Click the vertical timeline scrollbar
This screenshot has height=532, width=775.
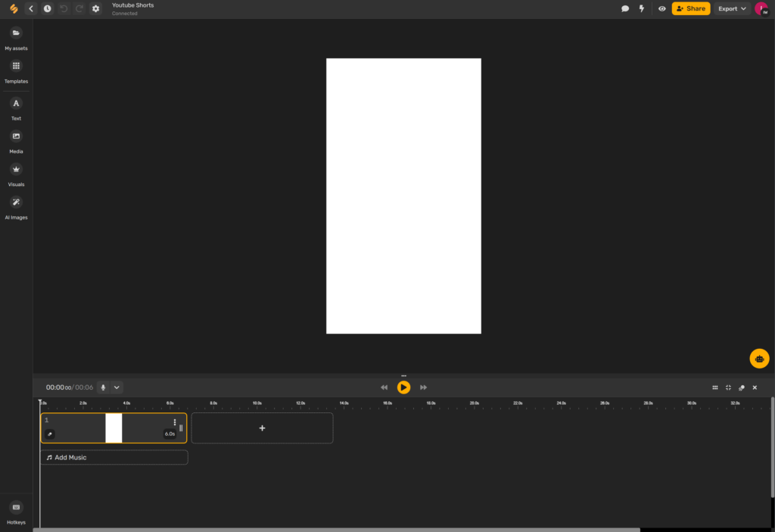(773, 447)
